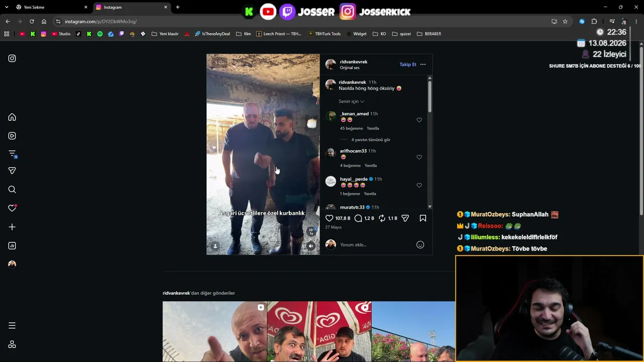The height and width of the screenshot is (362, 644).
Task: Open the emoji picker for the comment
Action: click(420, 245)
